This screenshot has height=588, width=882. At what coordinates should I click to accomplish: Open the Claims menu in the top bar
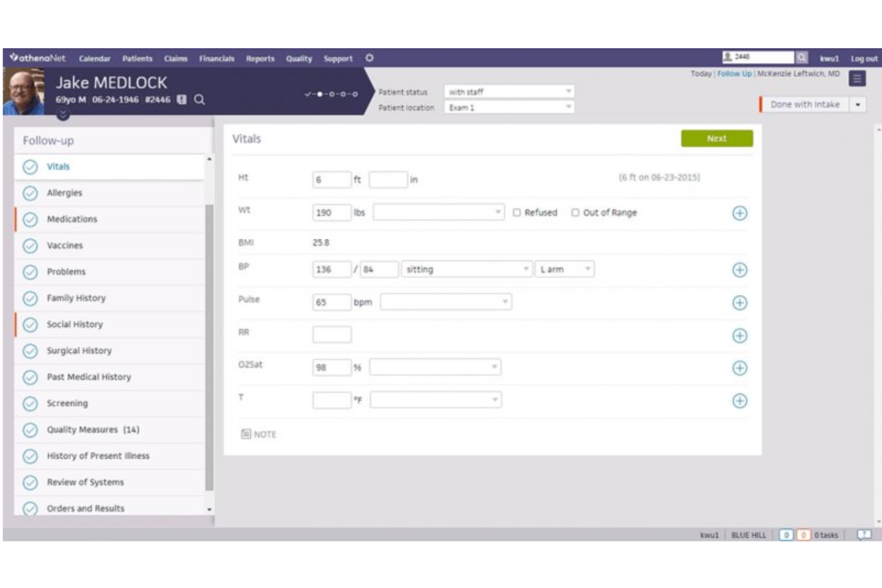click(176, 58)
